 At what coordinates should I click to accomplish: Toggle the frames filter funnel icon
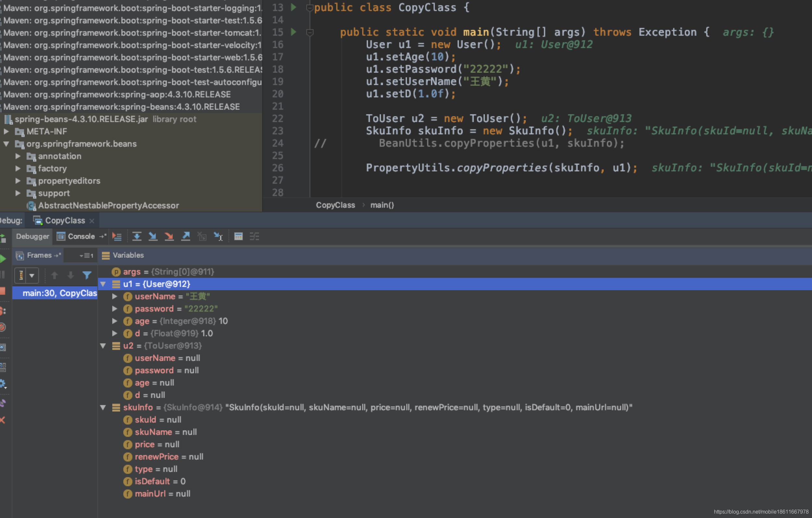87,276
